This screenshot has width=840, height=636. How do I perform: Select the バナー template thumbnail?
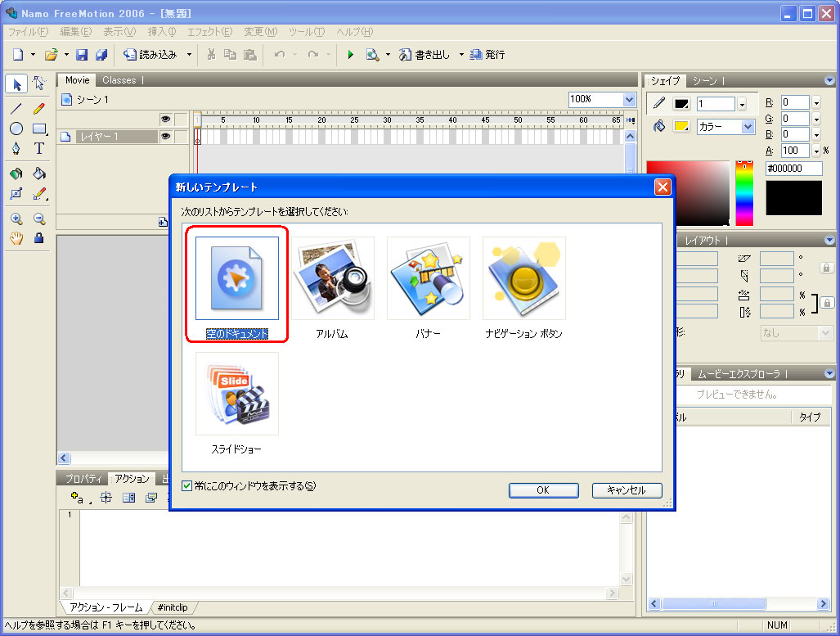point(428,277)
